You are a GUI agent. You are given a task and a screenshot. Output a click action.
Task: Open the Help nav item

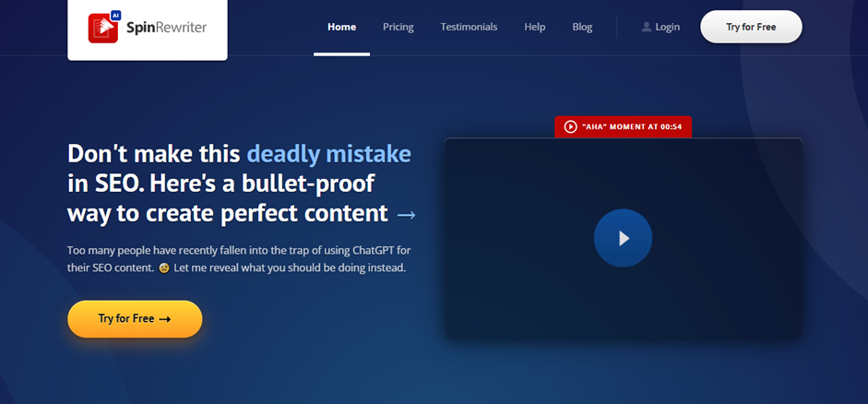pos(535,27)
